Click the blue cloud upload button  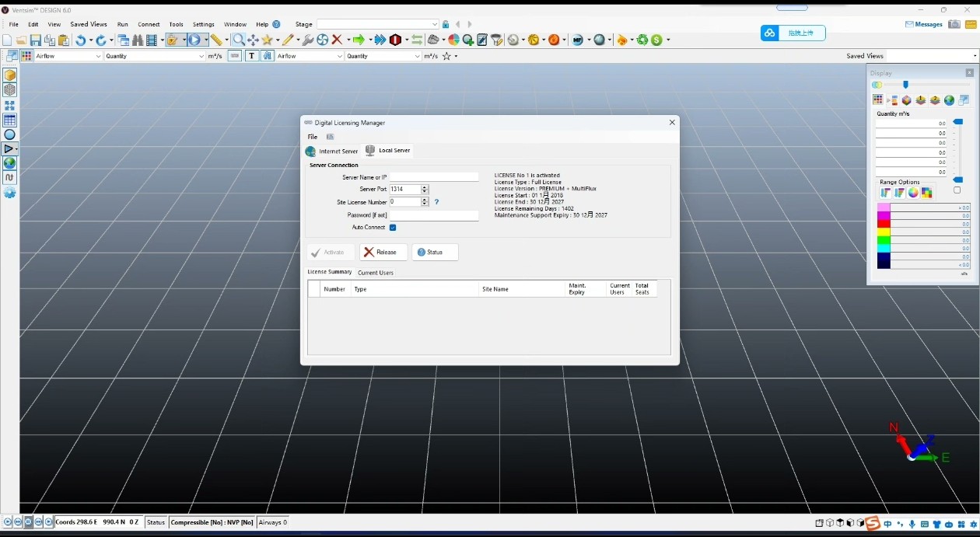click(x=793, y=33)
